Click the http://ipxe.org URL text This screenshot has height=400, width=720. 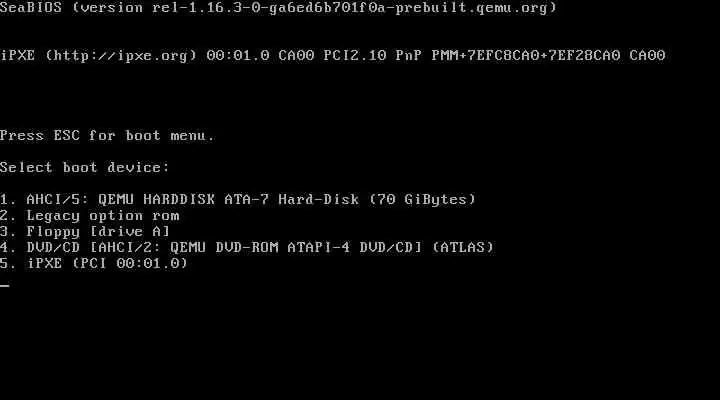tap(121, 56)
